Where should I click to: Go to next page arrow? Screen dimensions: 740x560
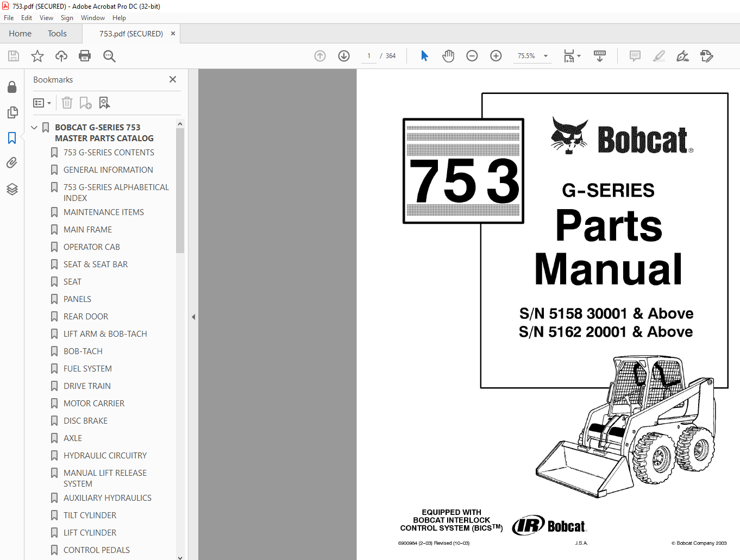344,56
